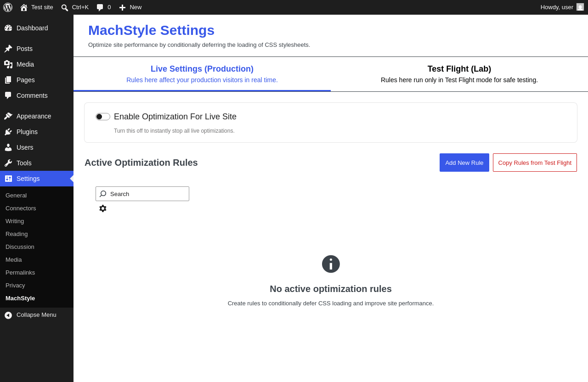Open the Plugins sidebar item
588x382 pixels.
point(37,132)
